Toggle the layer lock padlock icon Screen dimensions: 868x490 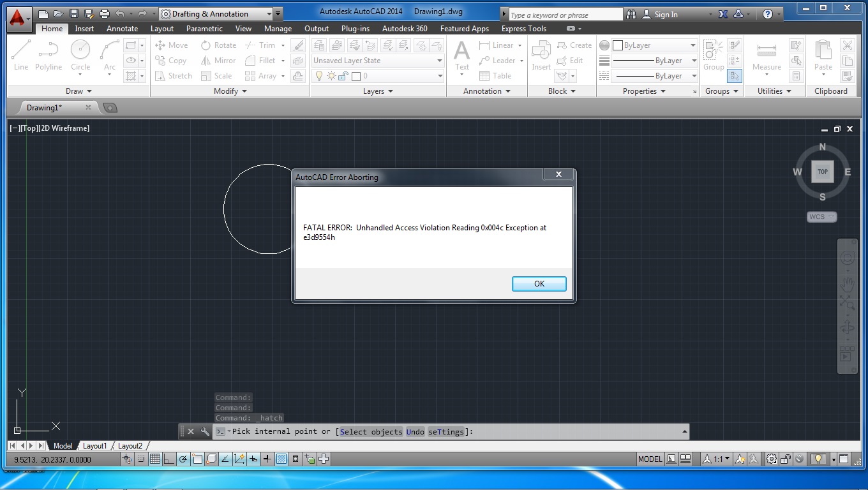pos(343,76)
